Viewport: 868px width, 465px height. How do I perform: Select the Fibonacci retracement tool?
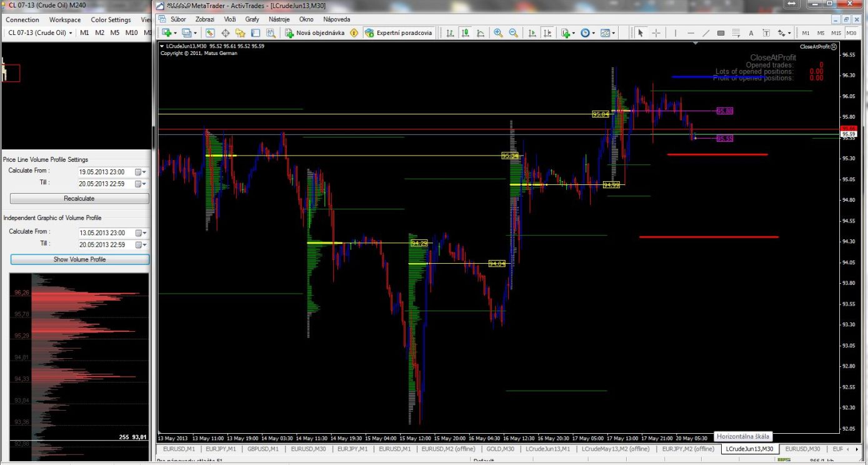736,33
